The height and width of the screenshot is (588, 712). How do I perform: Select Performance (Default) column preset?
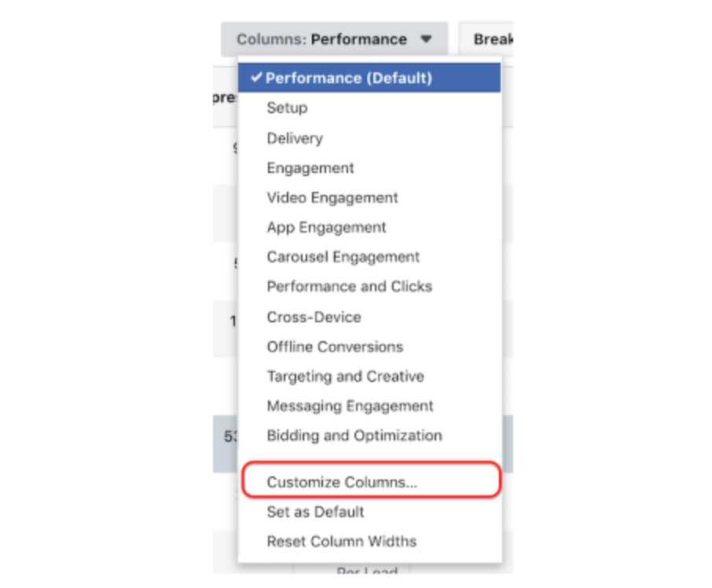click(349, 79)
